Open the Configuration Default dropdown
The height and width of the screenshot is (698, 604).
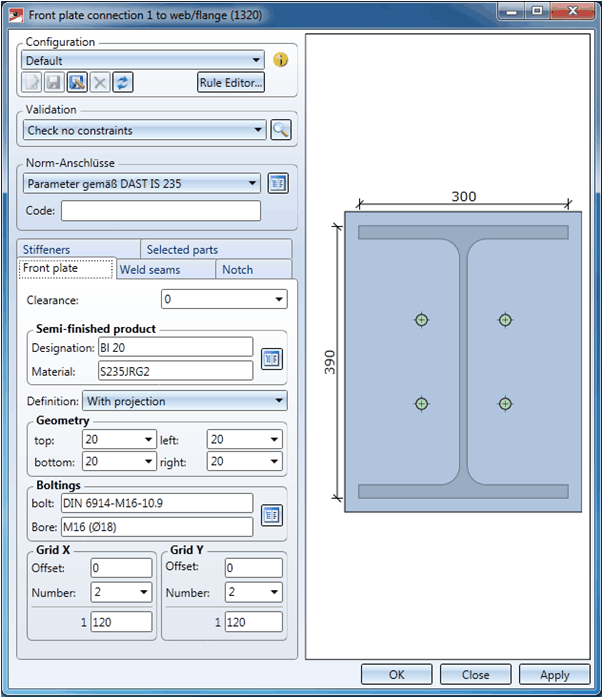142,60
